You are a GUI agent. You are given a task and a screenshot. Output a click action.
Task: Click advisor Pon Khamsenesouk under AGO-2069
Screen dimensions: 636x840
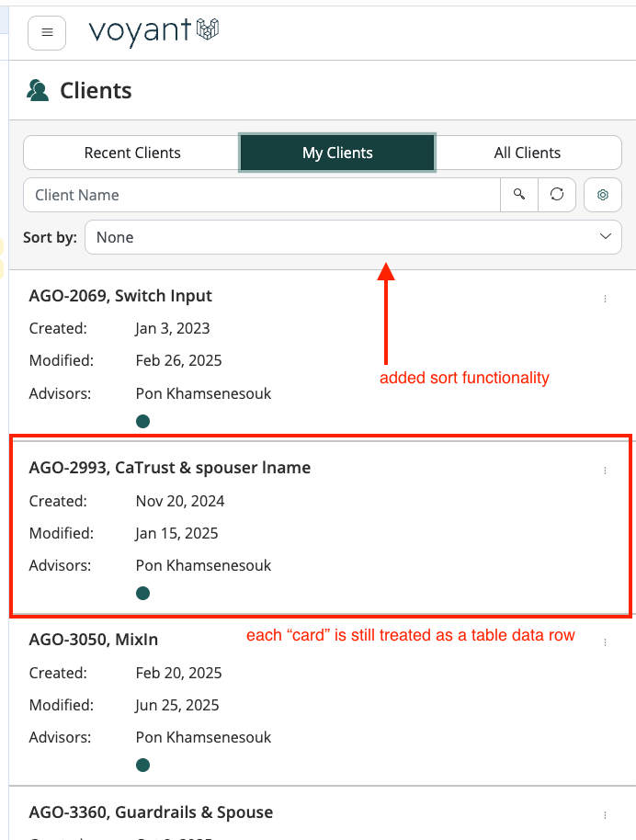[x=204, y=393]
